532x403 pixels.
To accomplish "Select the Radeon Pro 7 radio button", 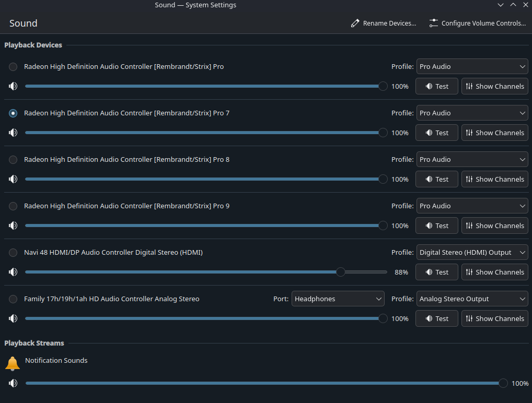I will coord(13,113).
